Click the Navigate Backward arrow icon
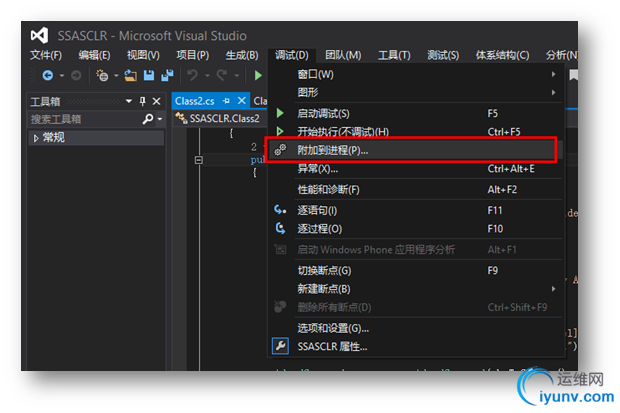Viewport: 620px width, 413px height. point(48,75)
